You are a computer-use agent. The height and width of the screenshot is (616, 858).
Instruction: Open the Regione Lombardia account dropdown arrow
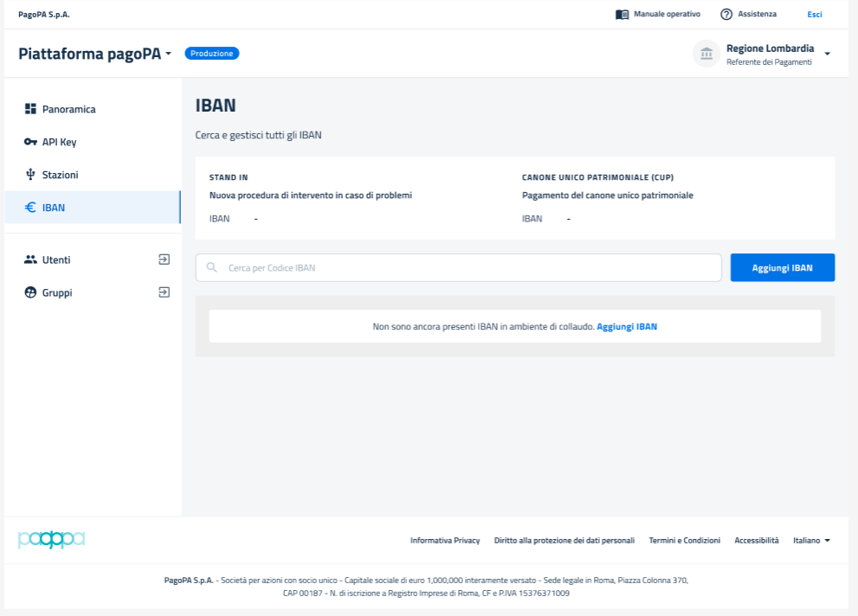pos(827,54)
